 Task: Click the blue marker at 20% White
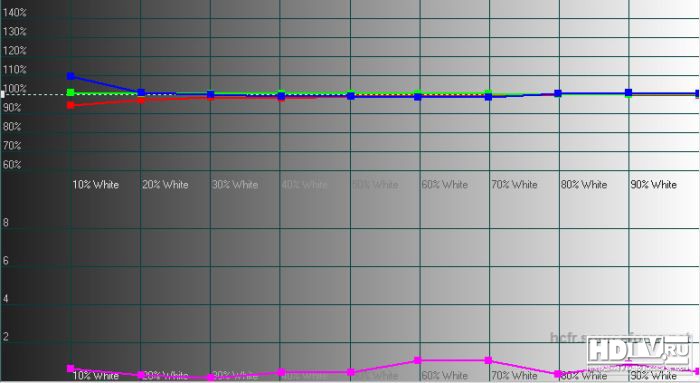point(141,93)
